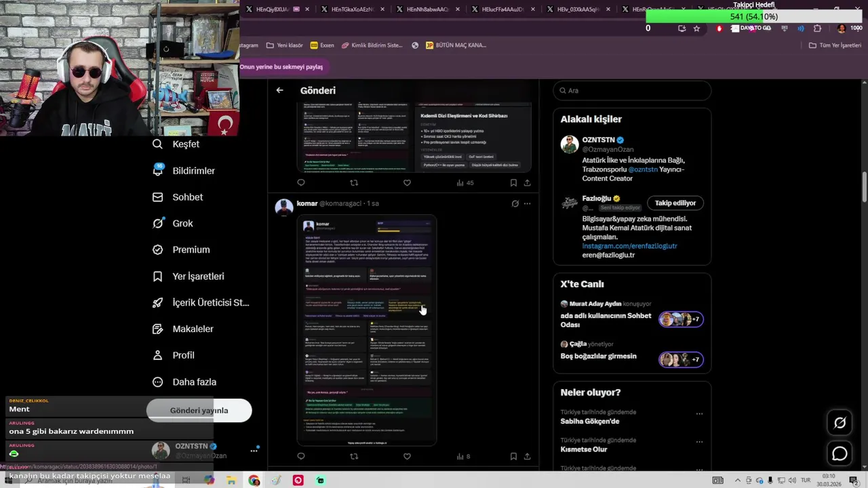Open options for Kısmetse Olur trend
This screenshot has height=488, width=868.
pyautogui.click(x=699, y=441)
